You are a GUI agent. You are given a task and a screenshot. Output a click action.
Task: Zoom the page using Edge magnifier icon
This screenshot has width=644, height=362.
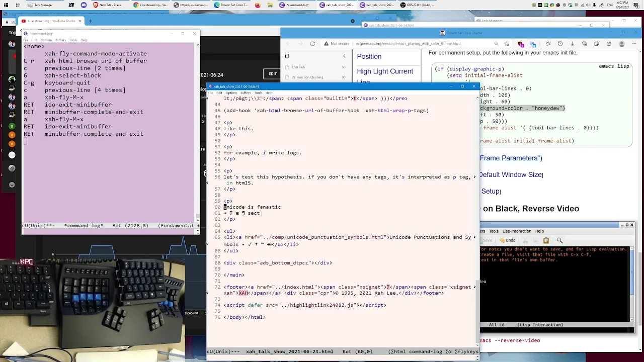coord(497,44)
